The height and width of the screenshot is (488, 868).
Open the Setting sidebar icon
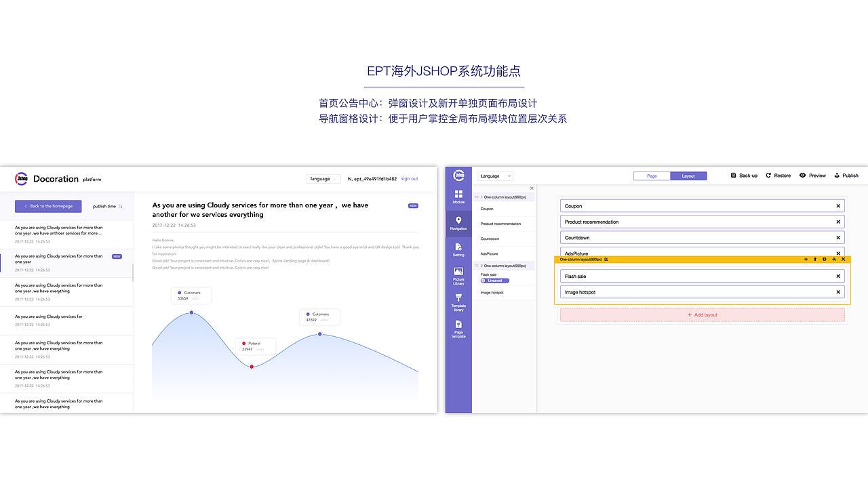[x=458, y=249]
